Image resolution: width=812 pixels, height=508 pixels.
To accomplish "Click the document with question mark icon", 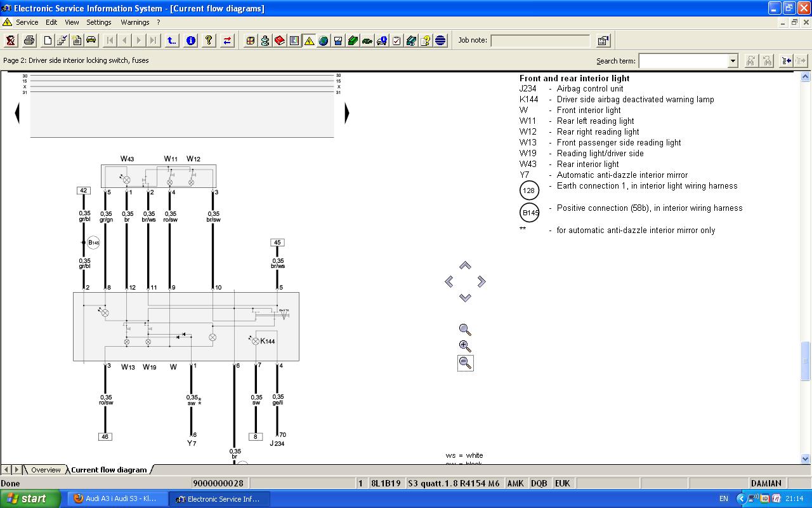I will (426, 41).
